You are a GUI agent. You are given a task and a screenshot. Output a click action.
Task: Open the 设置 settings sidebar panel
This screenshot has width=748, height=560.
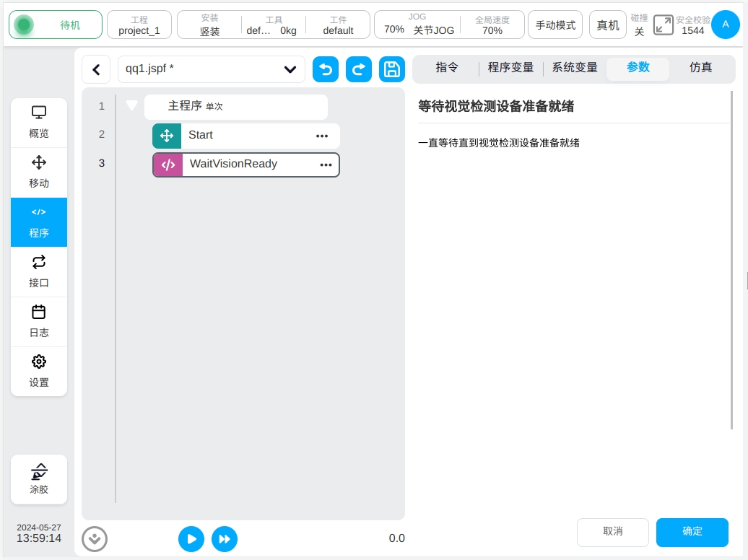[x=39, y=371]
